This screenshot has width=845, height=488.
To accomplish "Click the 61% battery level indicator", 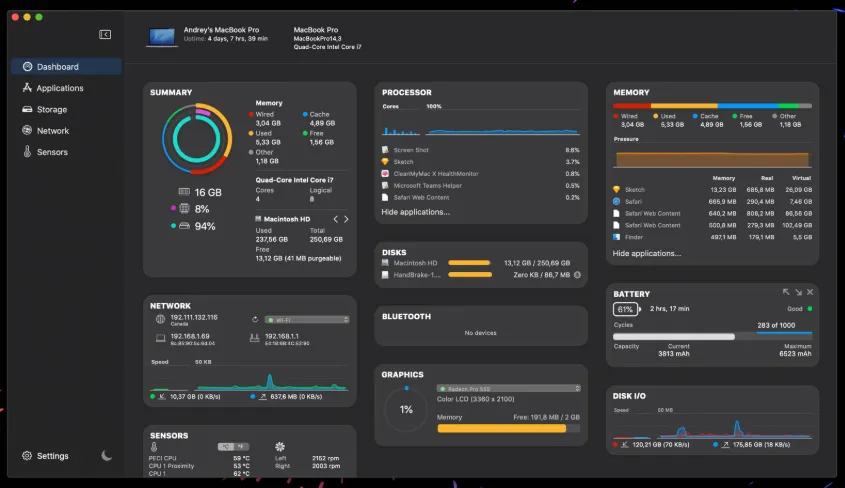I will (x=626, y=309).
